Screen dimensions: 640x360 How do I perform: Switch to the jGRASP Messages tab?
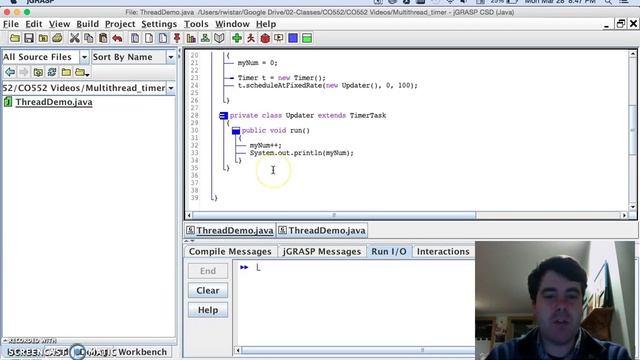pyautogui.click(x=322, y=251)
